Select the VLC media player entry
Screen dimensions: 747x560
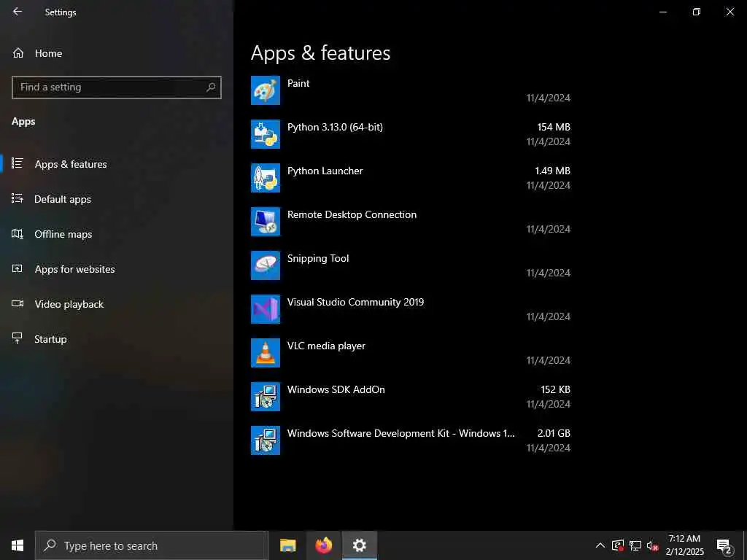pos(326,346)
